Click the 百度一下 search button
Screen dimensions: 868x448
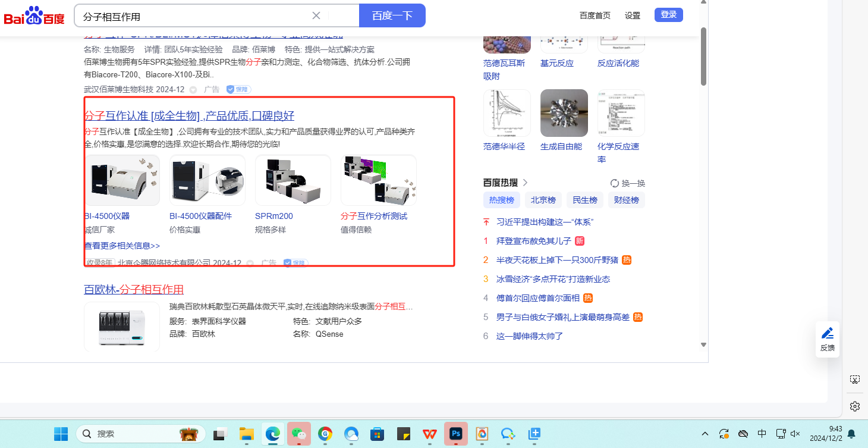click(392, 15)
